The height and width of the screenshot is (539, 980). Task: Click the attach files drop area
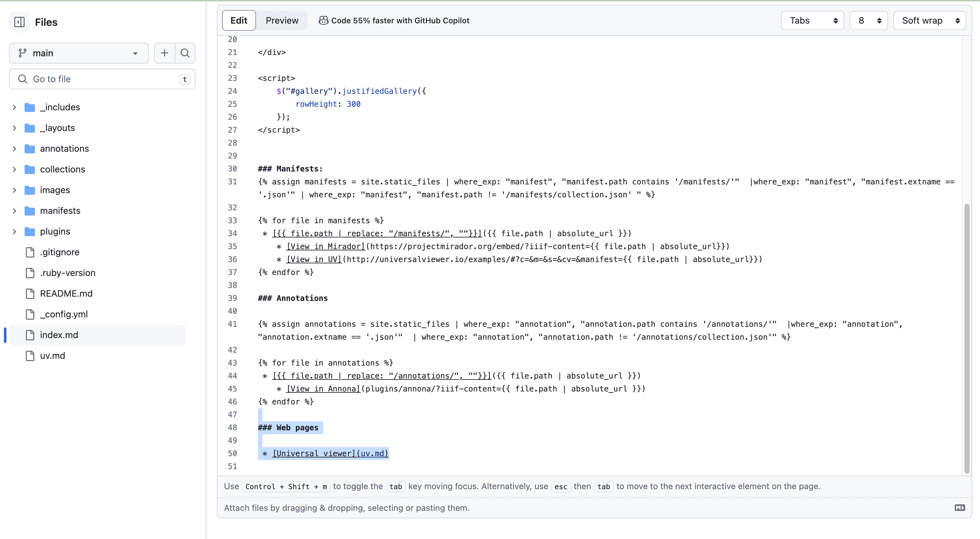click(x=594, y=508)
